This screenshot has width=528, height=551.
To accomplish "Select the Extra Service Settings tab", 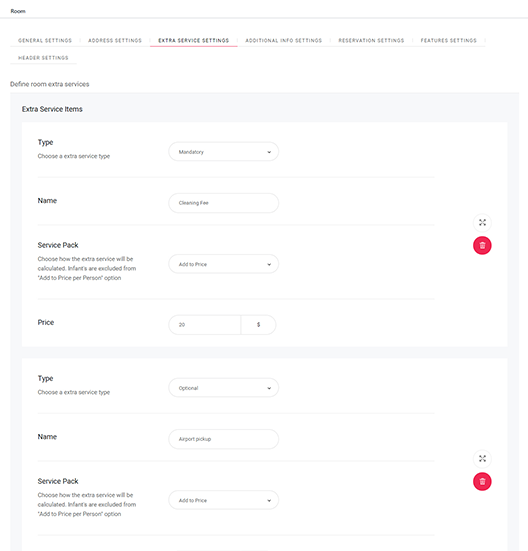I will click(x=194, y=40).
